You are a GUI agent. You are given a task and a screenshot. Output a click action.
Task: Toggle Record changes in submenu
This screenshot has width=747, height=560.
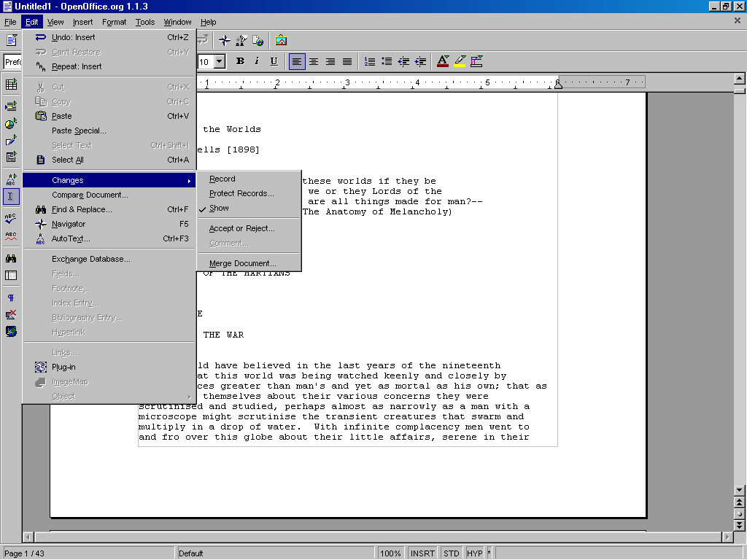coord(222,179)
